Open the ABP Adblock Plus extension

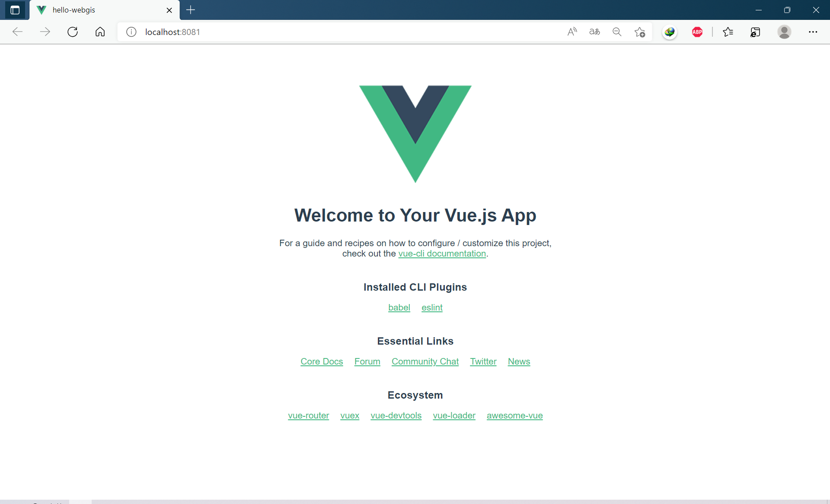(697, 32)
